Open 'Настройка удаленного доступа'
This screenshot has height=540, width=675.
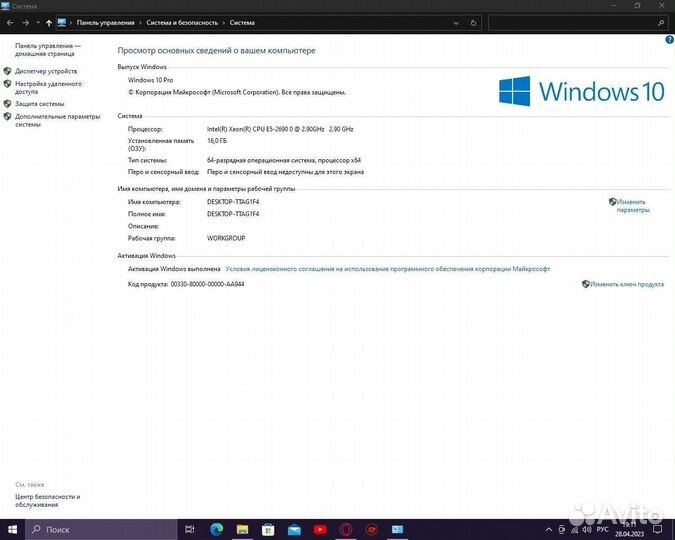point(48,87)
